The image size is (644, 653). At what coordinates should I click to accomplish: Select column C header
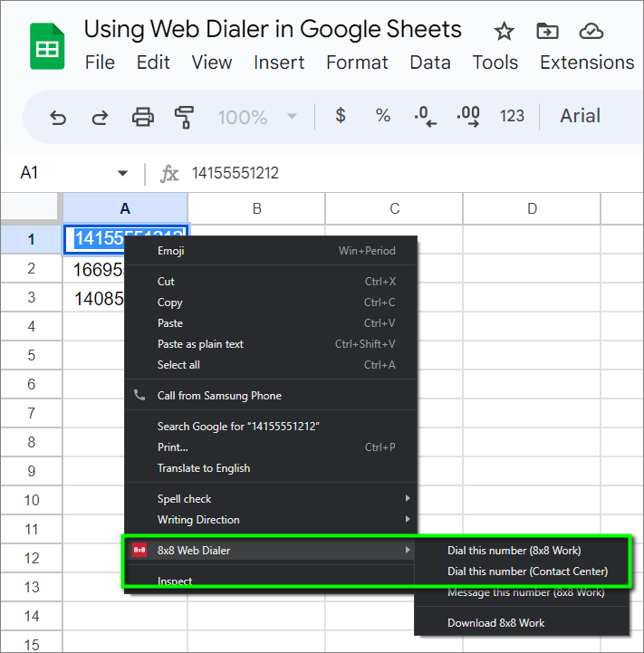(x=395, y=208)
